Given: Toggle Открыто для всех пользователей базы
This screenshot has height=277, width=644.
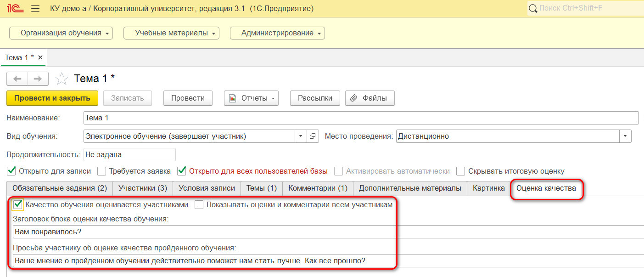Looking at the screenshot, I should tap(182, 171).
